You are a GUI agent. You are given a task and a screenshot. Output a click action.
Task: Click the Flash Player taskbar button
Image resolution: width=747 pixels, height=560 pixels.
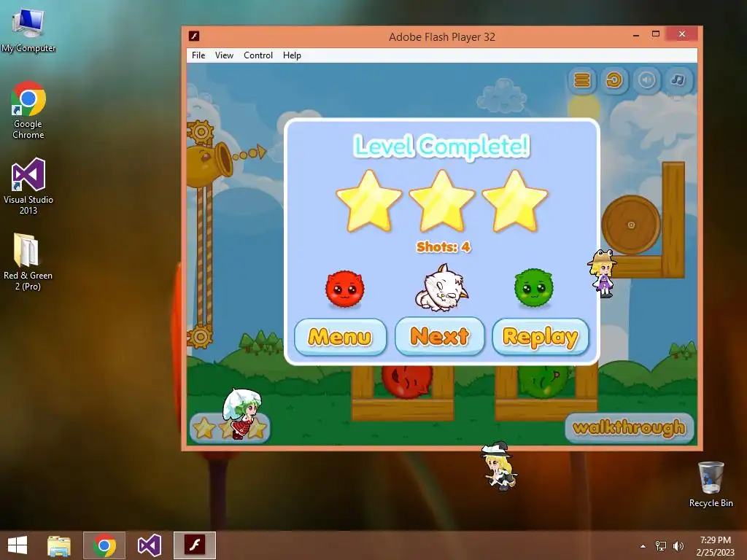[195, 545]
